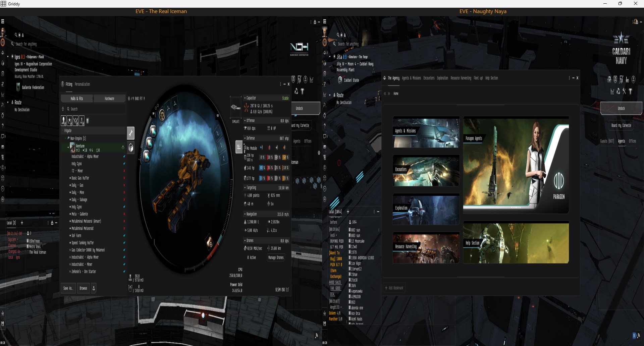Click the second high slot module in the fitting wheel
The height and width of the screenshot is (346, 644).
149,143
